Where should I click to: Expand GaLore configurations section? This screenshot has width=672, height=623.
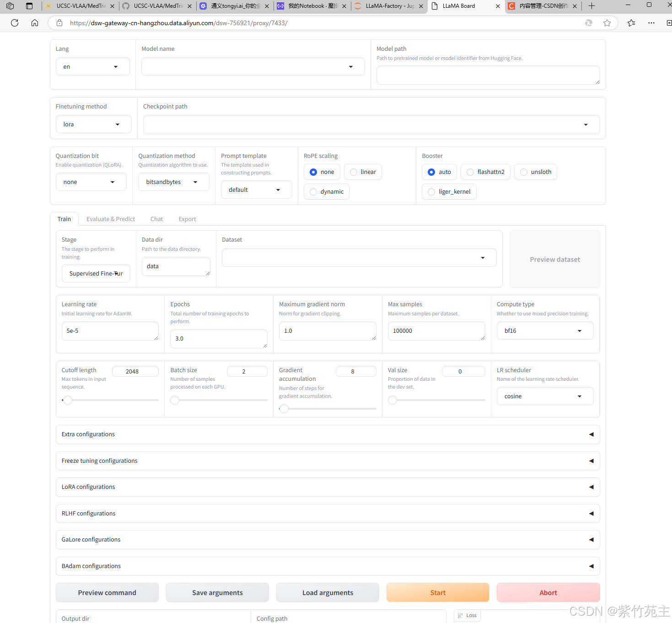point(328,540)
